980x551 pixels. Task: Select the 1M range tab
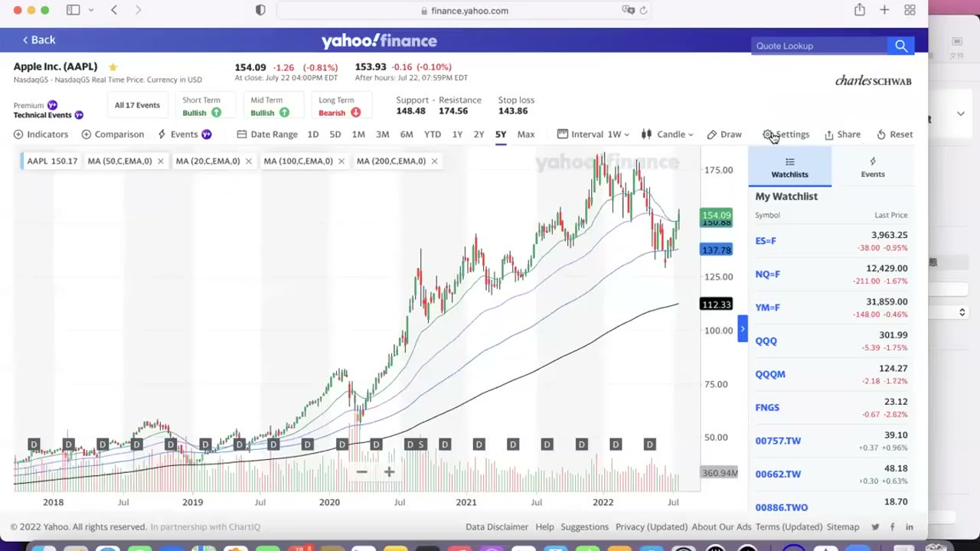tap(358, 134)
